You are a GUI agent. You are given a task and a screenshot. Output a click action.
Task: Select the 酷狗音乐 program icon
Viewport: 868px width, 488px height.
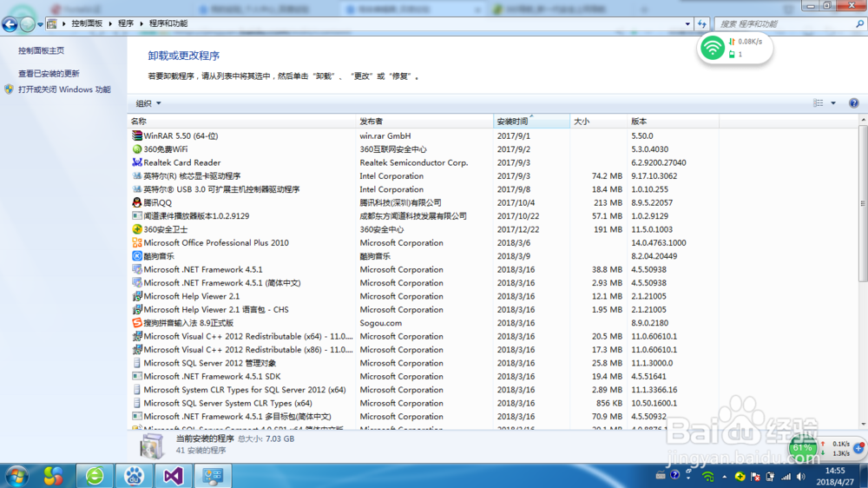coord(137,256)
